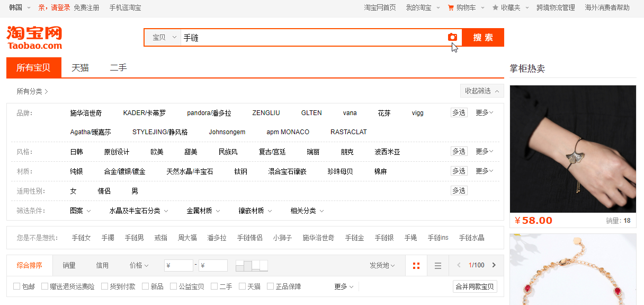
Task: Click the 合并同款宝贝 button
Action: pos(475,286)
